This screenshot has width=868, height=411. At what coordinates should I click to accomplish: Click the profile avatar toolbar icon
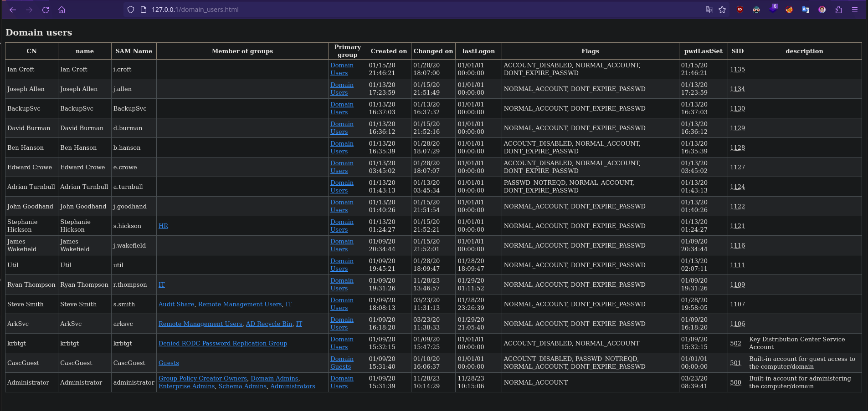[x=822, y=10]
